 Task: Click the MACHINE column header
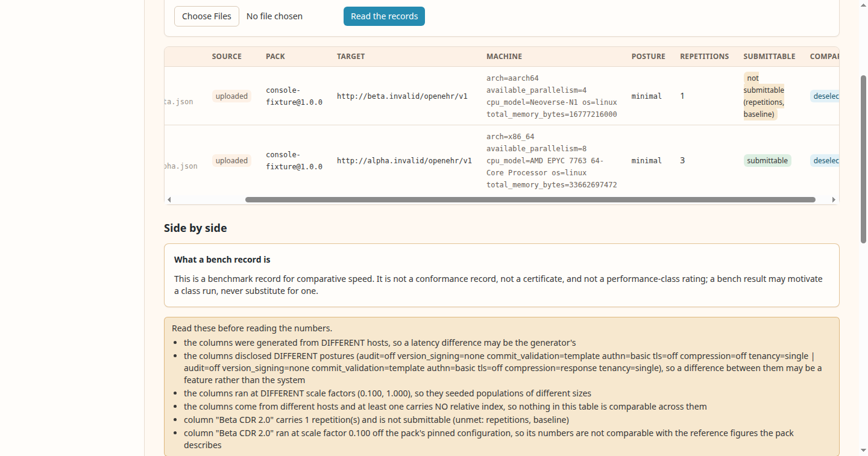pyautogui.click(x=505, y=57)
